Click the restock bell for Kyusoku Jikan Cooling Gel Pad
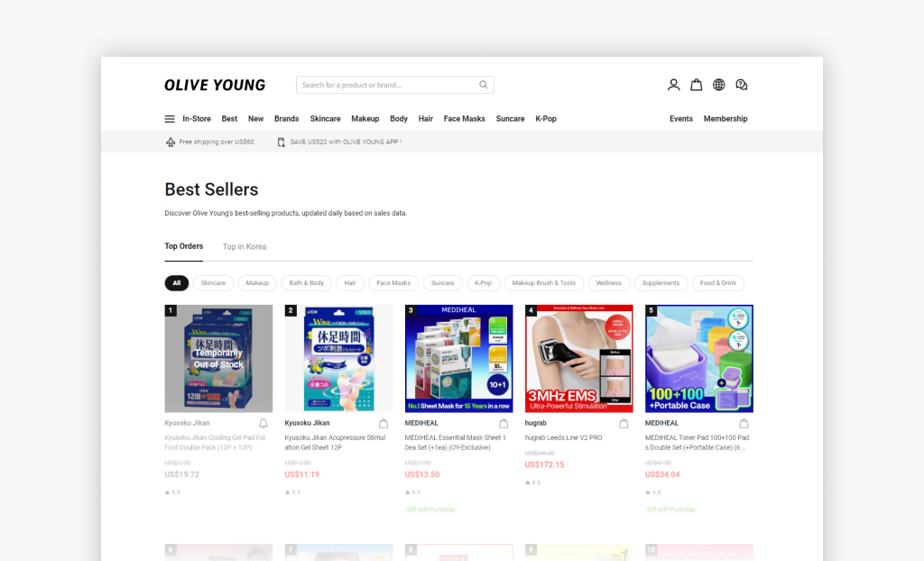The image size is (924, 561). (x=263, y=423)
